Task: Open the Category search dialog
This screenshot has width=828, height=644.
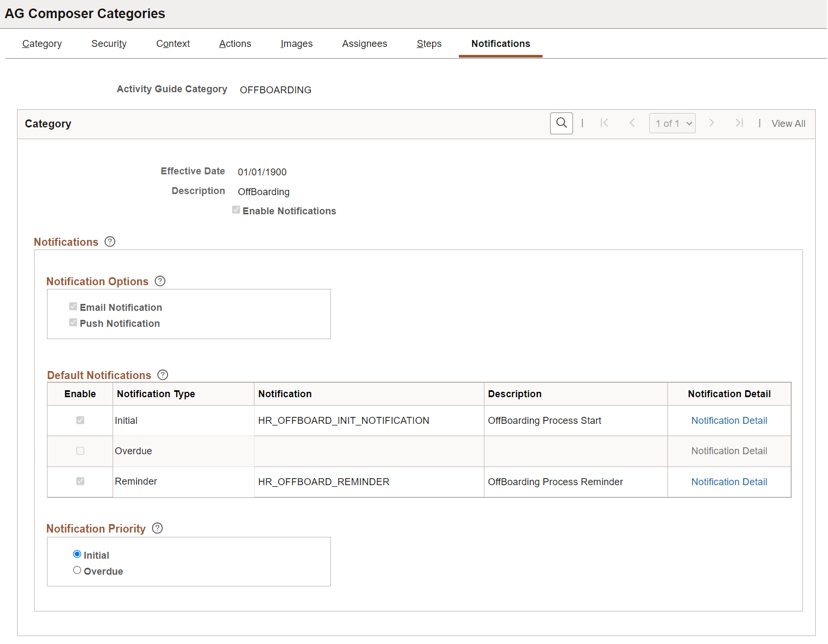Action: (x=561, y=123)
